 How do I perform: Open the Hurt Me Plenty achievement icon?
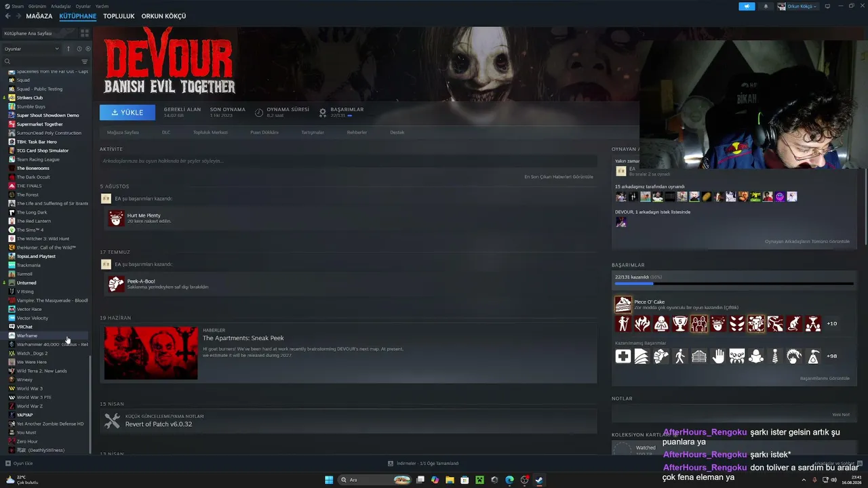coord(117,218)
